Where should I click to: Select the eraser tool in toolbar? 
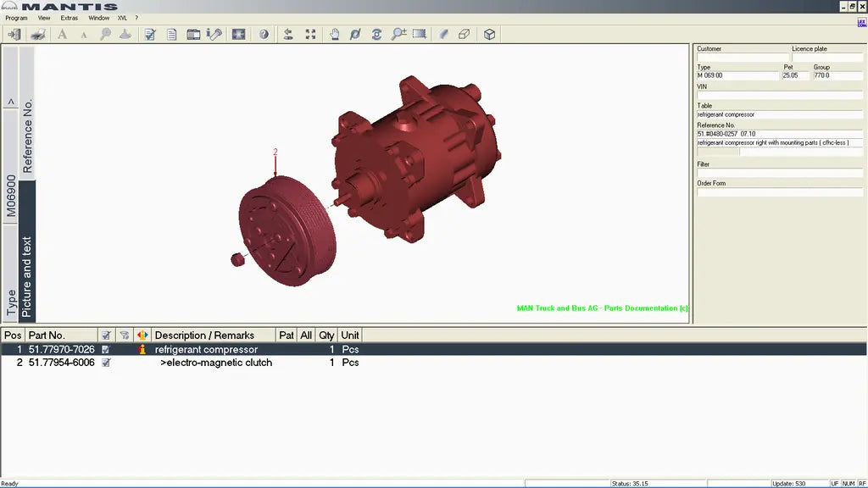coord(464,35)
